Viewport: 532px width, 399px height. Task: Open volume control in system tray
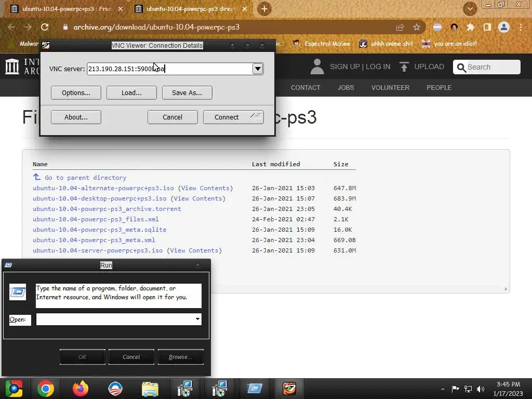(481, 389)
